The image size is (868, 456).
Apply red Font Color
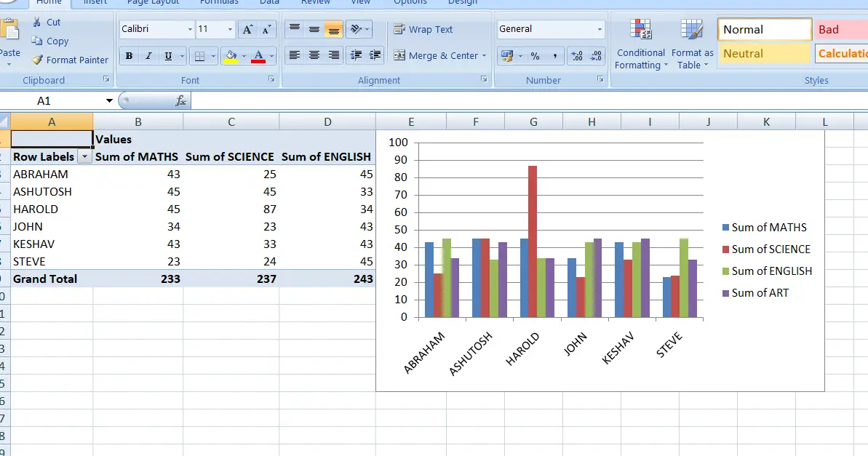258,56
